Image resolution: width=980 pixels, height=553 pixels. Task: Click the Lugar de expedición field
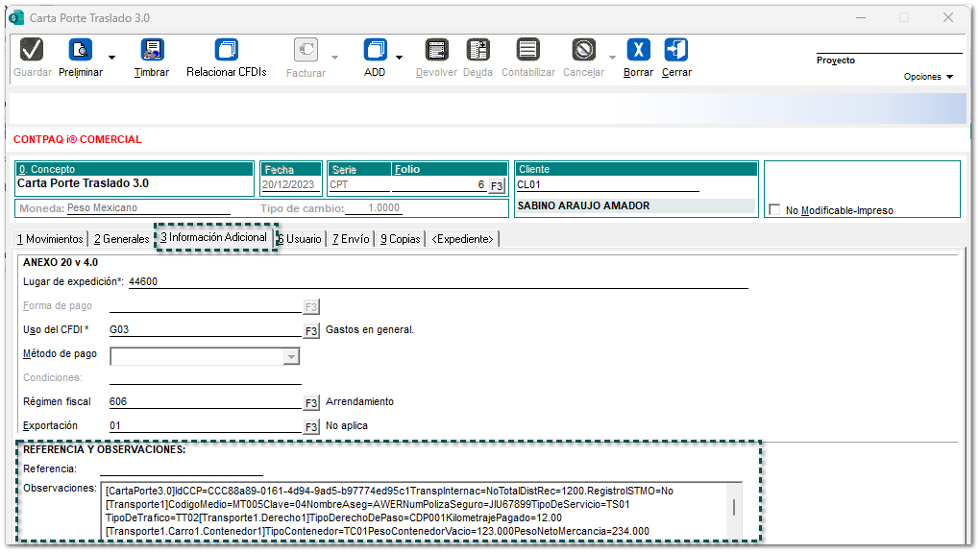pos(437,281)
